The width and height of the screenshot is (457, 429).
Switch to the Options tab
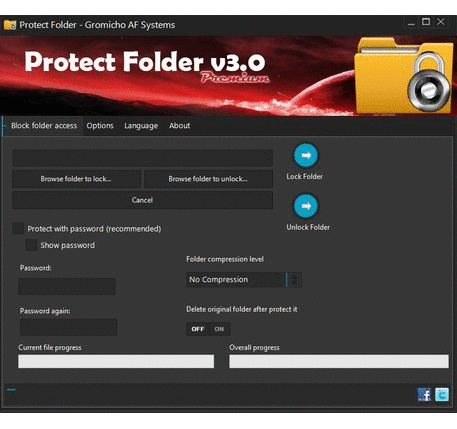click(x=100, y=126)
